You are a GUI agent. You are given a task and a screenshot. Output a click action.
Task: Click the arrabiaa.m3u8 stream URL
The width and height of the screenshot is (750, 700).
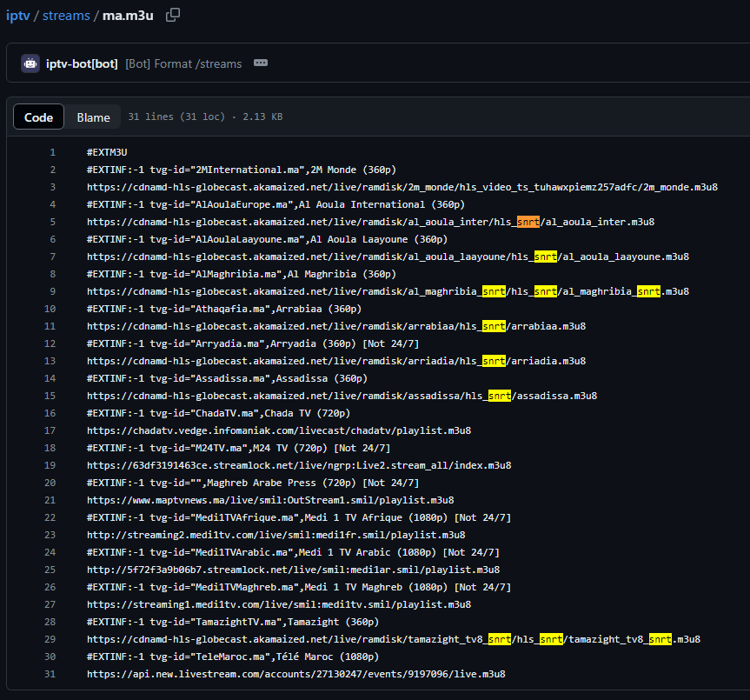[x=336, y=326]
